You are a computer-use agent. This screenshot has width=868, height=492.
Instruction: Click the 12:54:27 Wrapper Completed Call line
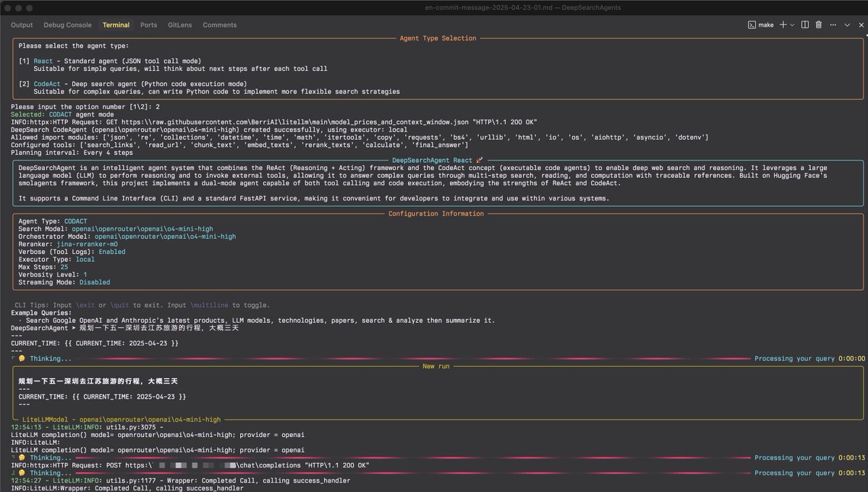click(181, 480)
